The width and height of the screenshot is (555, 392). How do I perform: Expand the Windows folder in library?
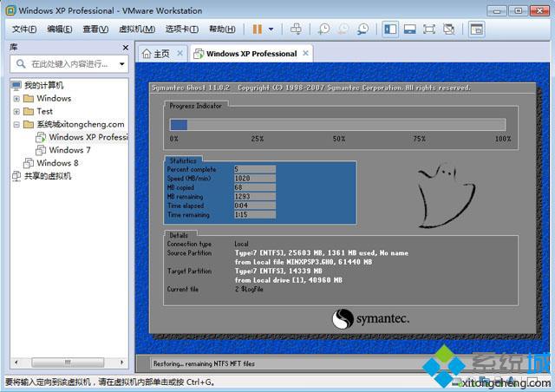pos(16,99)
